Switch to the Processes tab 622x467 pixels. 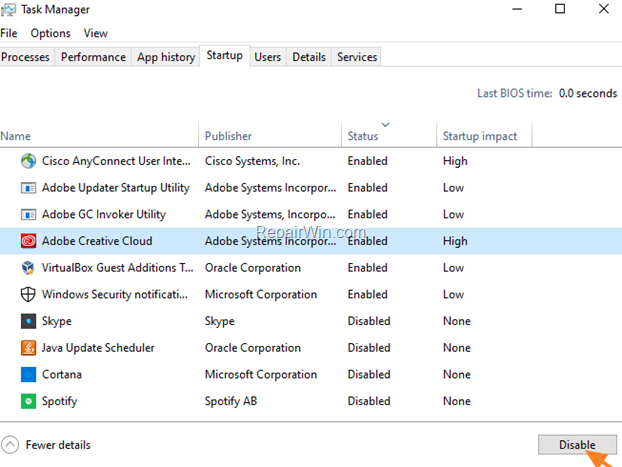(25, 57)
